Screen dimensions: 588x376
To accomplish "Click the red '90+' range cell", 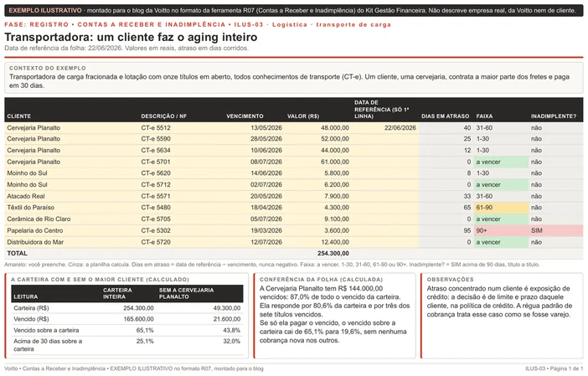I will pos(502,230).
